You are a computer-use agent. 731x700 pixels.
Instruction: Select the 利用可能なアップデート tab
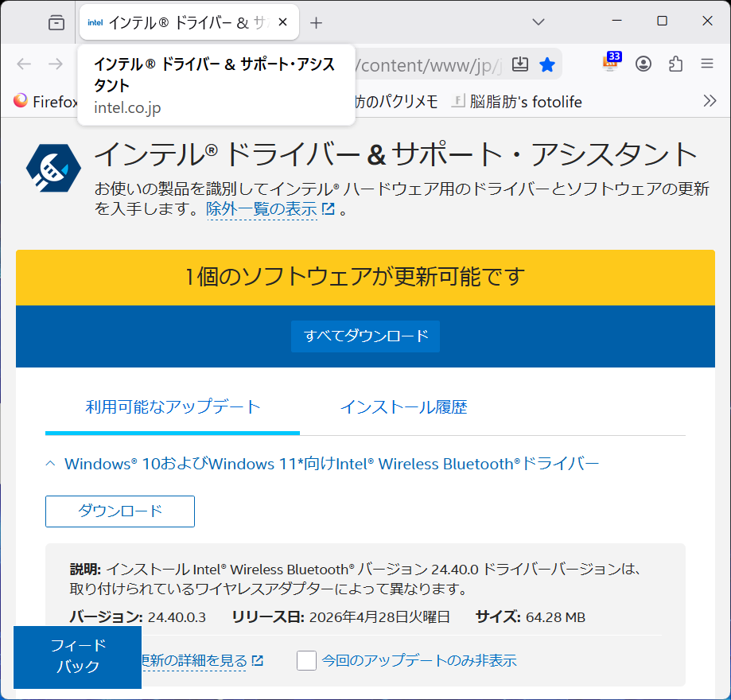click(173, 407)
